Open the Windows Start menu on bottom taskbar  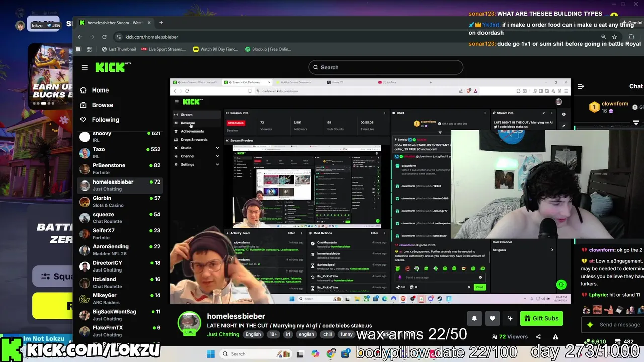210,354
